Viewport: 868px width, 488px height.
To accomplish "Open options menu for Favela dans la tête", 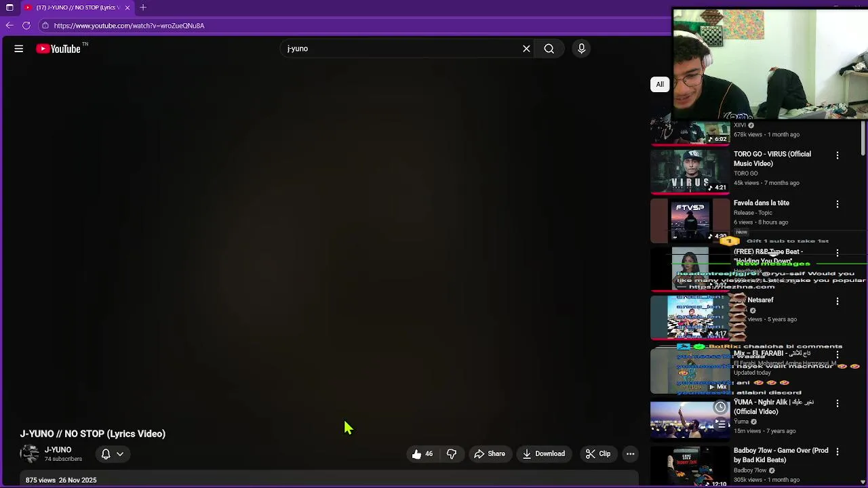I will point(837,204).
